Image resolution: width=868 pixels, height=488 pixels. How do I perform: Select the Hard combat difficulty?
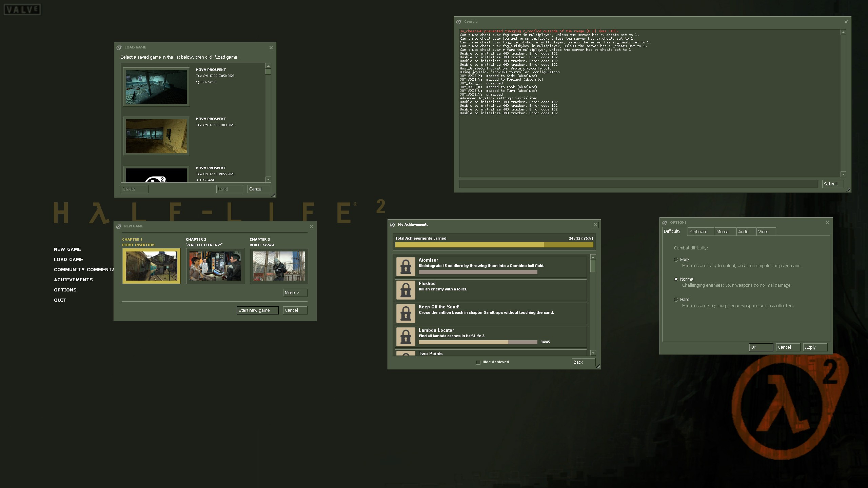[x=676, y=299]
